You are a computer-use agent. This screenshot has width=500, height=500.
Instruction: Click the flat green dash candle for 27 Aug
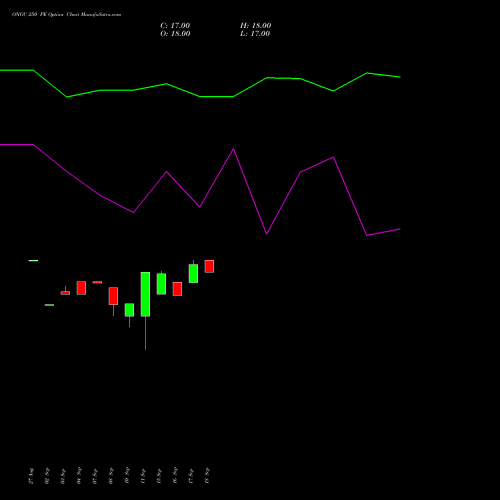[x=33, y=260]
